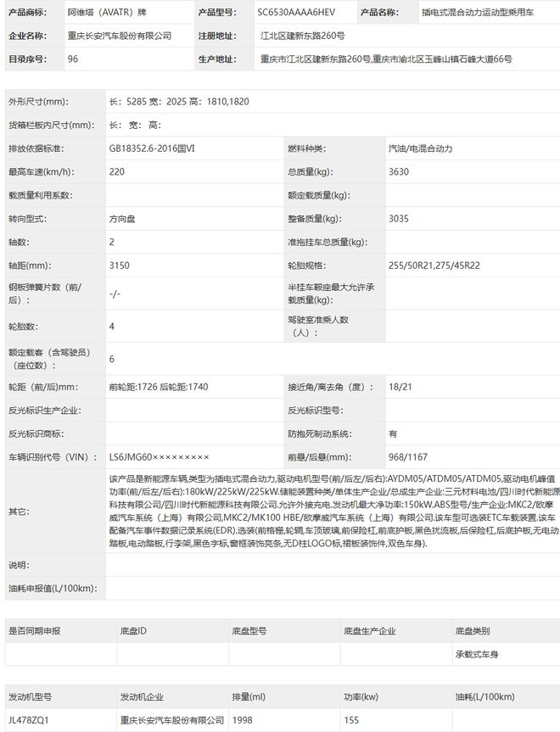Select VIN LS6JMG60×××××××××

[x=160, y=457]
